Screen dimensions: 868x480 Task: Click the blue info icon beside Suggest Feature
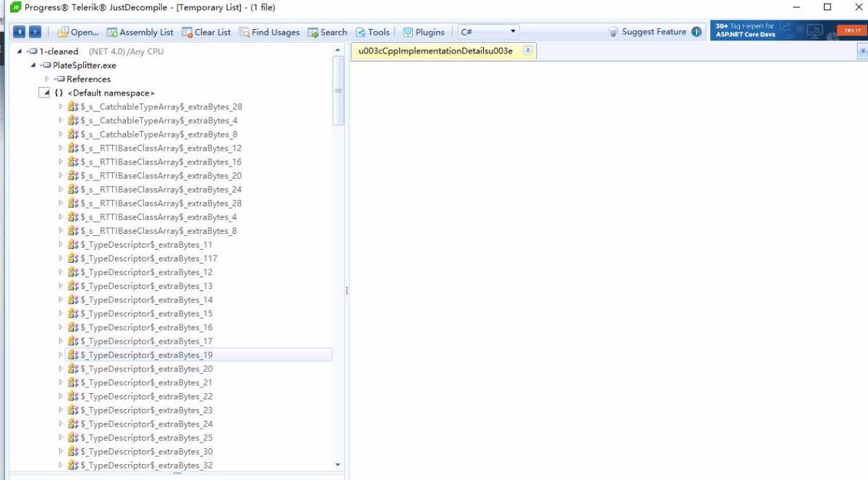pos(697,32)
